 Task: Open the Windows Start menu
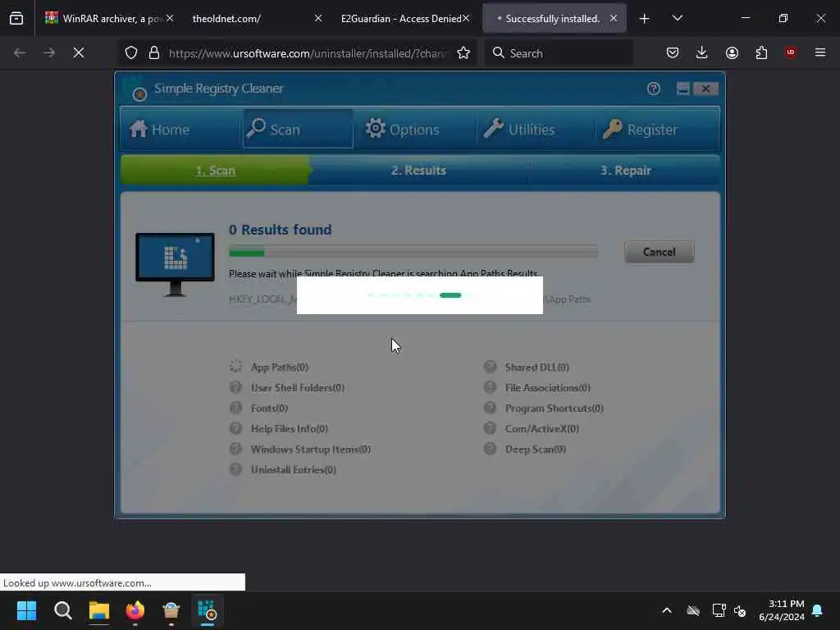(26, 610)
